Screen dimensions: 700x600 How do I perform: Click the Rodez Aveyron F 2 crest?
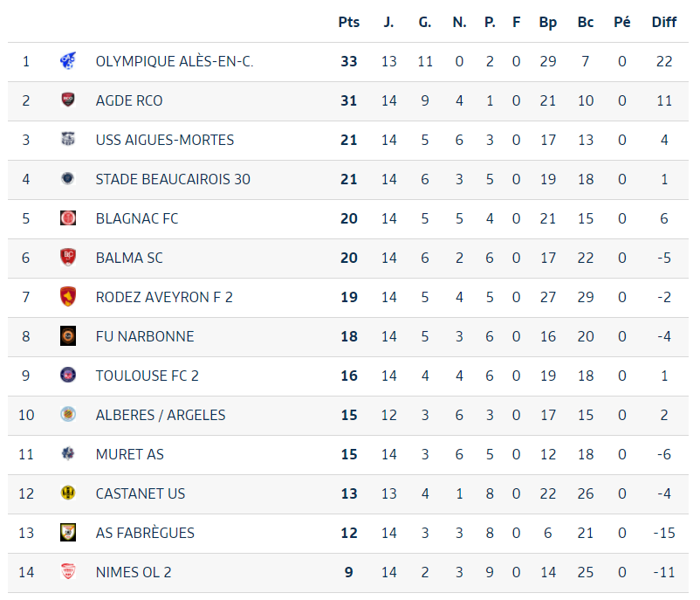68,297
